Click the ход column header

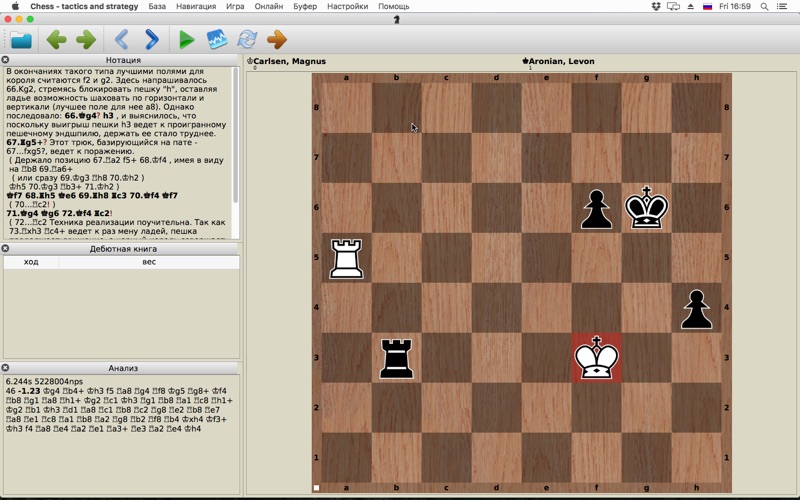(x=31, y=262)
